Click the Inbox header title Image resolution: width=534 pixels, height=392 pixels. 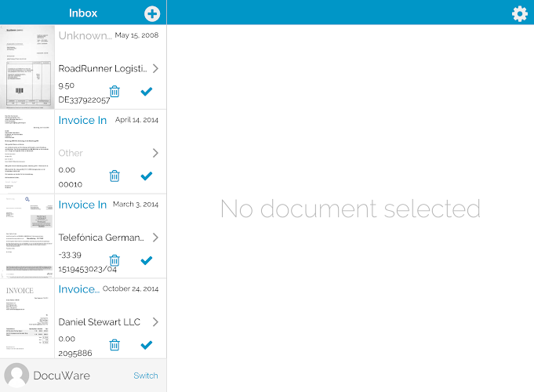[83, 13]
